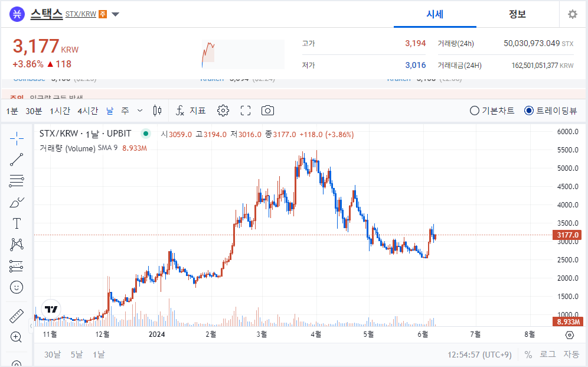This screenshot has height=367, width=588.
Task: Click the 고가 value 3,194
Action: click(x=415, y=44)
